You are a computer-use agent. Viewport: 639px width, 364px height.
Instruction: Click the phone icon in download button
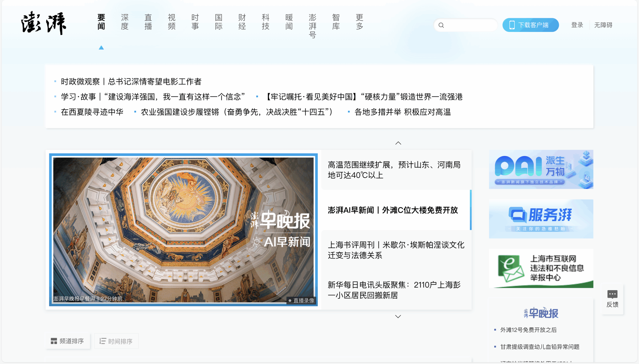point(512,25)
